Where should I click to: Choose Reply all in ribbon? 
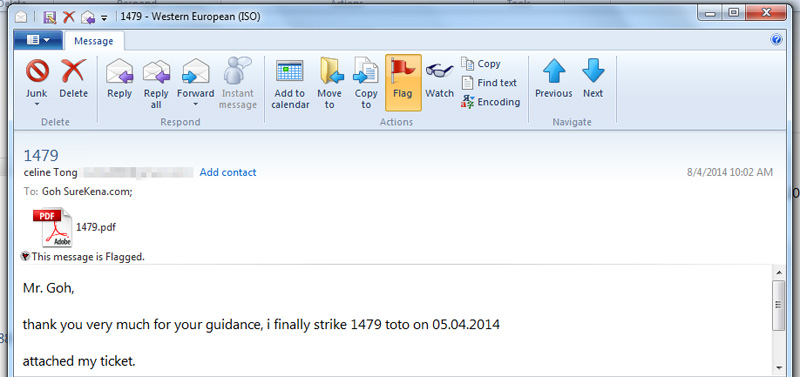pos(156,84)
